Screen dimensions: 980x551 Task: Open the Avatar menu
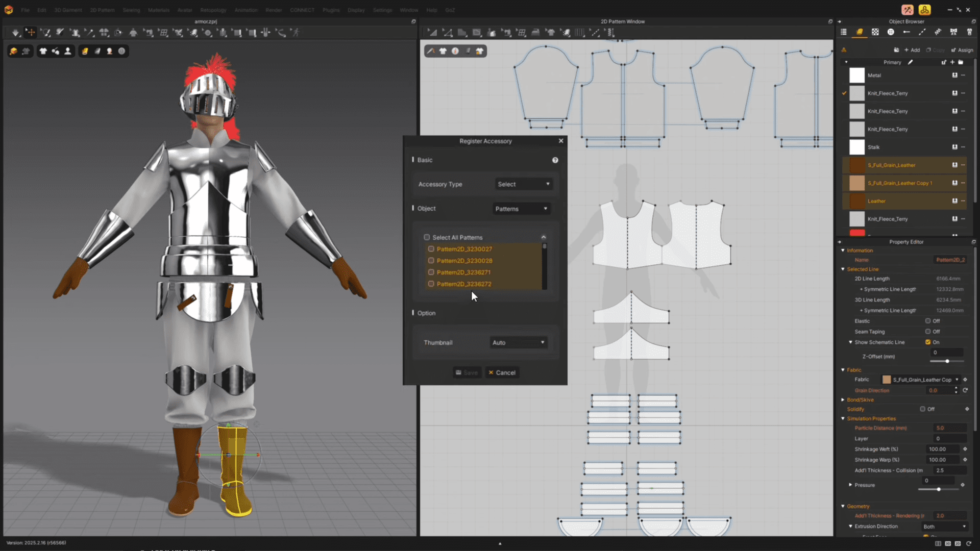[x=185, y=10]
